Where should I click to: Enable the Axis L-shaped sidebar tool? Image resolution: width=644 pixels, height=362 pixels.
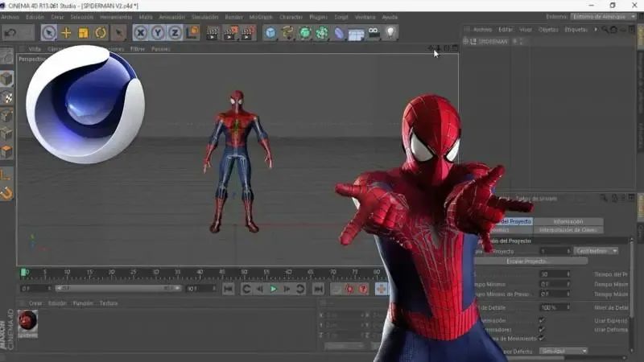[x=6, y=175]
